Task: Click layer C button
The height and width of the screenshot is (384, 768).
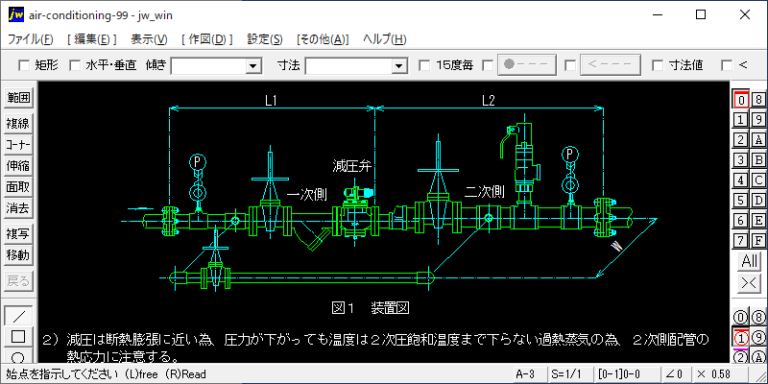Action: (x=758, y=180)
